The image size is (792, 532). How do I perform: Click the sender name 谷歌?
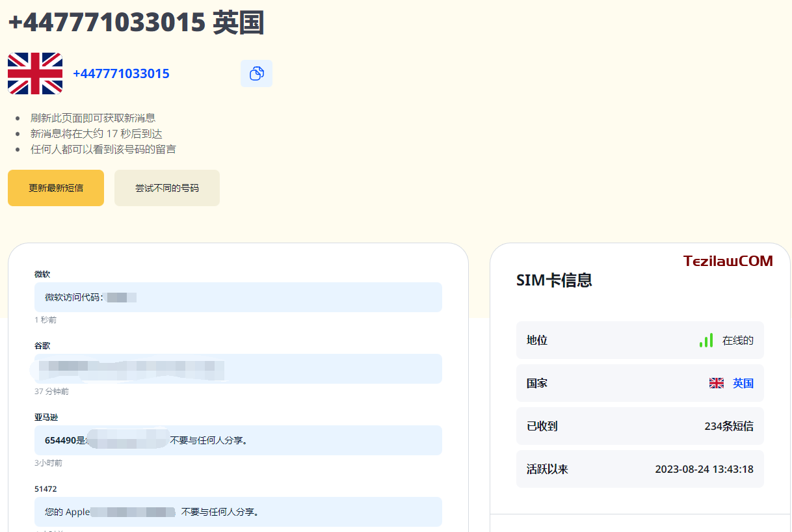[x=42, y=345]
